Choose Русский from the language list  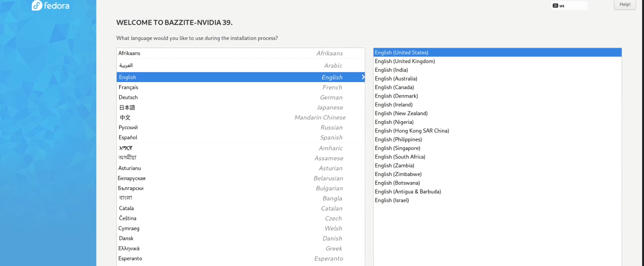click(241, 127)
